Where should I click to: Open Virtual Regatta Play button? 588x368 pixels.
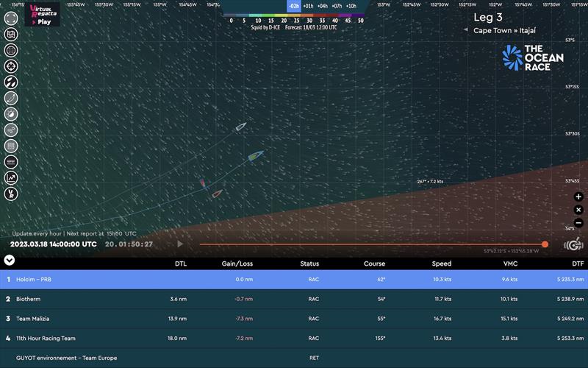point(43,14)
